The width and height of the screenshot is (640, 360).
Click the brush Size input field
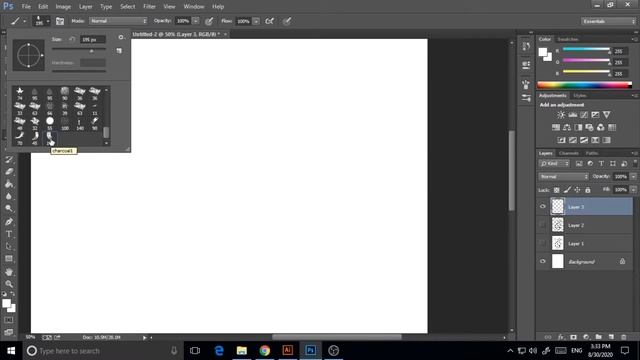(93, 40)
